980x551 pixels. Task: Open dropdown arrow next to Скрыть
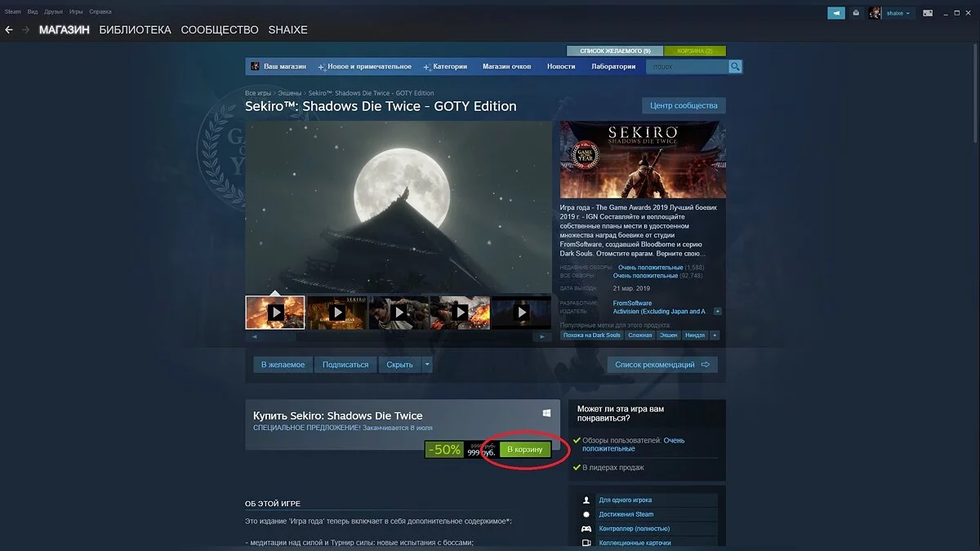point(427,364)
